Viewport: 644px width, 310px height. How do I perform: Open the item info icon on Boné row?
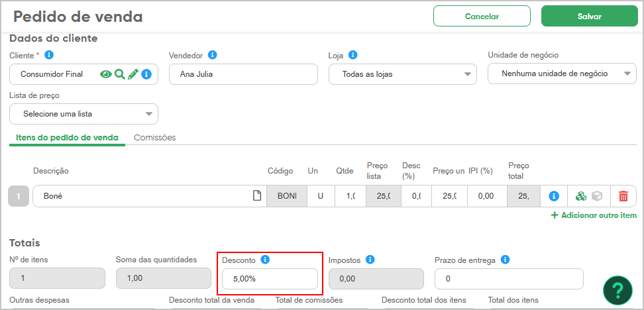(554, 196)
